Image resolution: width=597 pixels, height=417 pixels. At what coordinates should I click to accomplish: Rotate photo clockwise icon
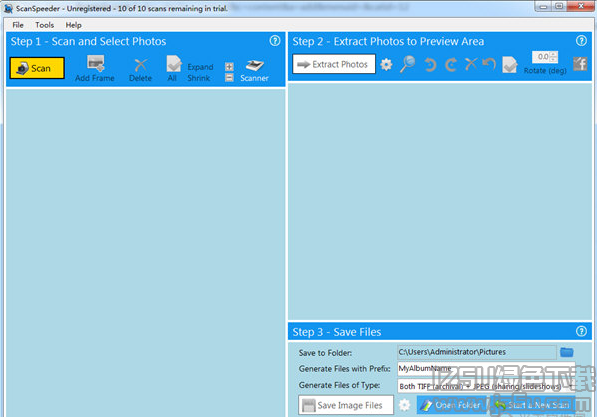click(451, 65)
